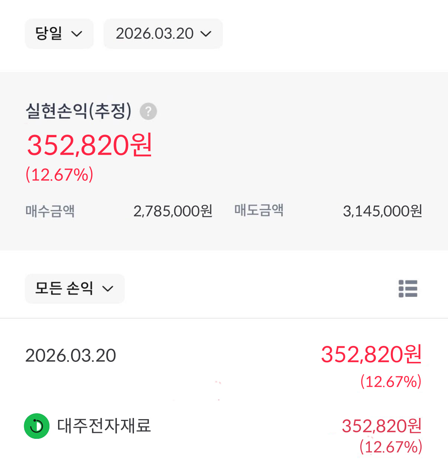Screen dimensions: 448x476
Task: Click the chevron arrow beside 모든 손익
Action: pyautogui.click(x=108, y=289)
